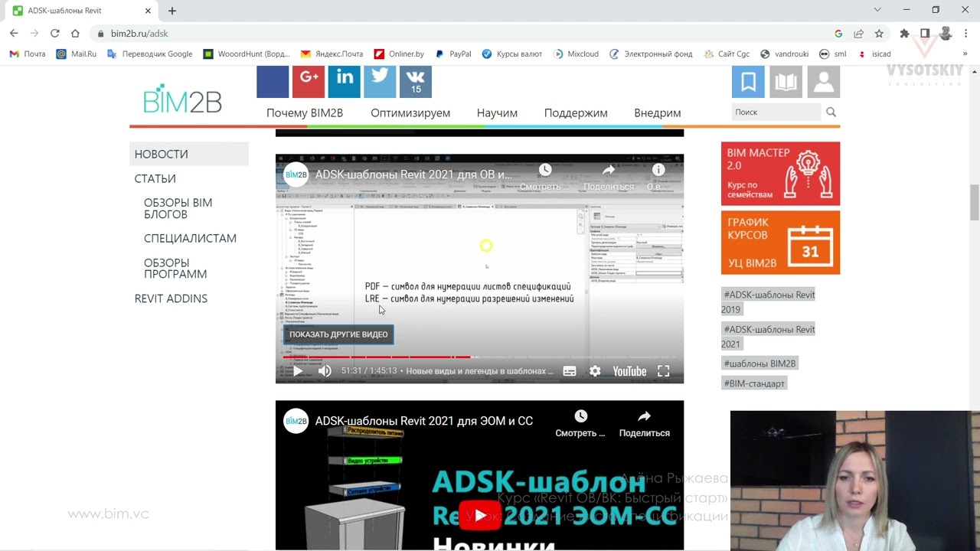The width and height of the screenshot is (980, 551).
Task: Toggle Chrome side panel icon
Action: tap(925, 34)
